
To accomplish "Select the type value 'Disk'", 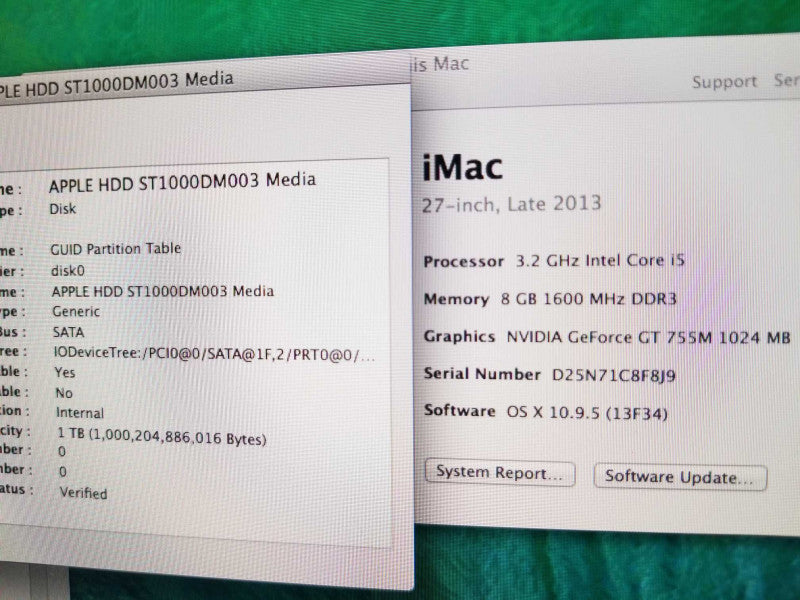I will (62, 209).
